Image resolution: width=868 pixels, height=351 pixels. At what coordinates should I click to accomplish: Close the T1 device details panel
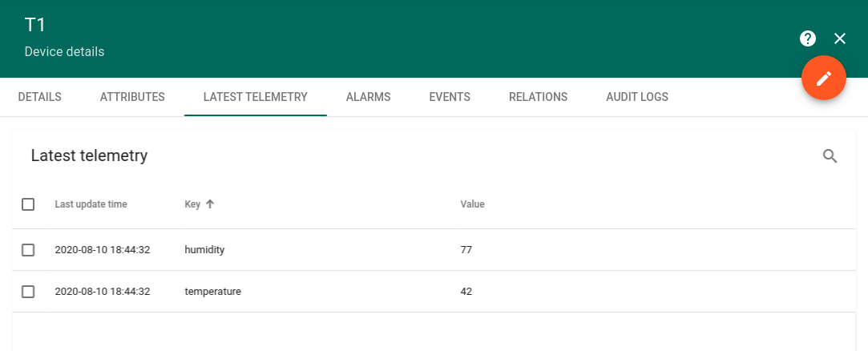(x=840, y=38)
